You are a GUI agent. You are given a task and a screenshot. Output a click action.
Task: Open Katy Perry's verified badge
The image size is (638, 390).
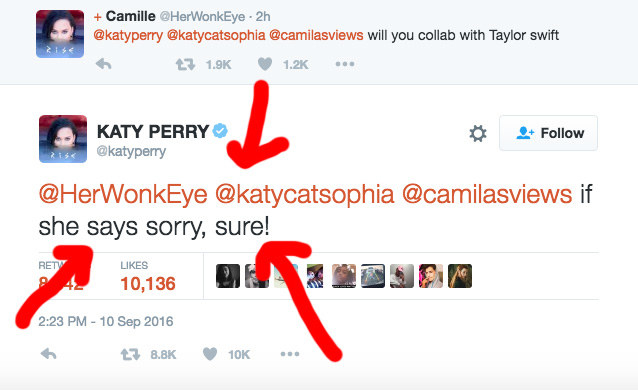pos(220,131)
